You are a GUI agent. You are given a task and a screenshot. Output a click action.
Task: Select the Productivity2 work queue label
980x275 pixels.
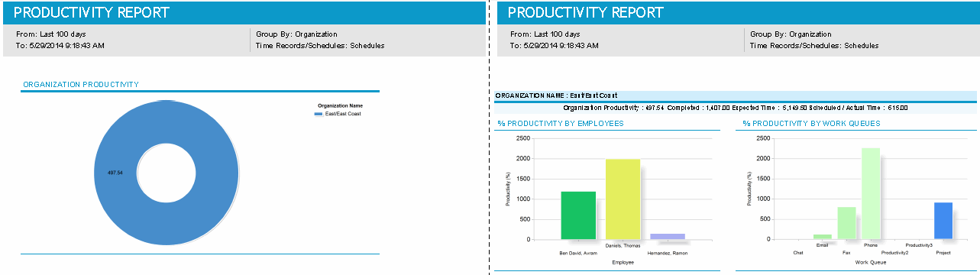(894, 252)
